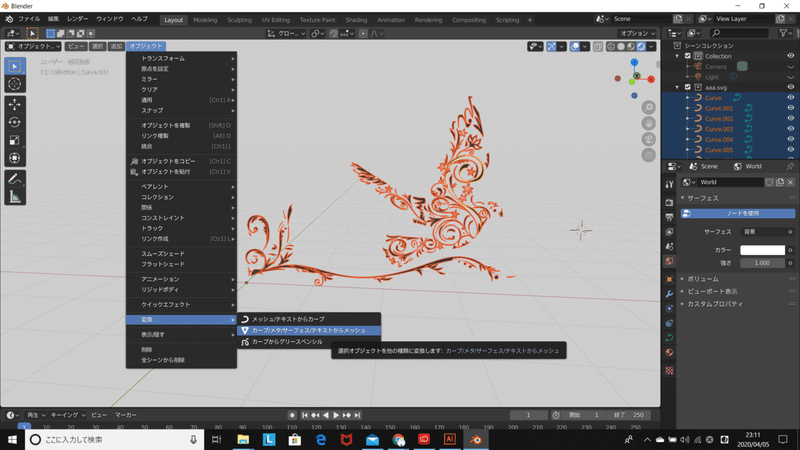Toggle the auto keying record button
Screen dimensions: 800x450
point(292,415)
